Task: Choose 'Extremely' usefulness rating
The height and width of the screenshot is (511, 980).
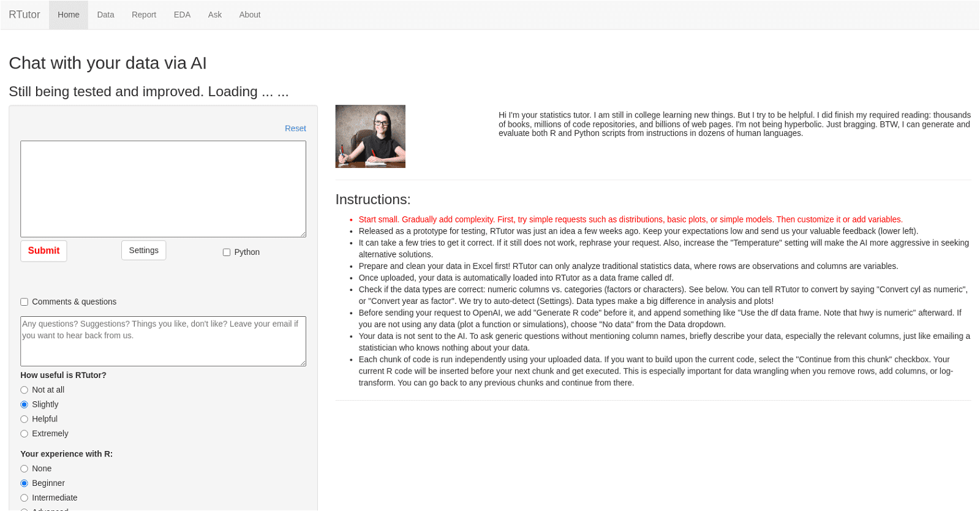Action: click(24, 434)
